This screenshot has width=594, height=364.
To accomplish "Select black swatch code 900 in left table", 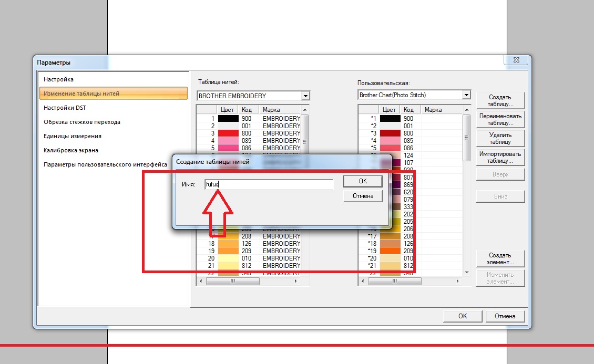I will click(x=228, y=119).
